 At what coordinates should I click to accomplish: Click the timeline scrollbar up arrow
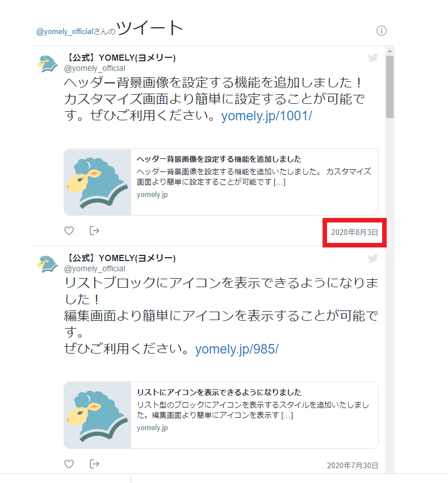click(x=390, y=51)
